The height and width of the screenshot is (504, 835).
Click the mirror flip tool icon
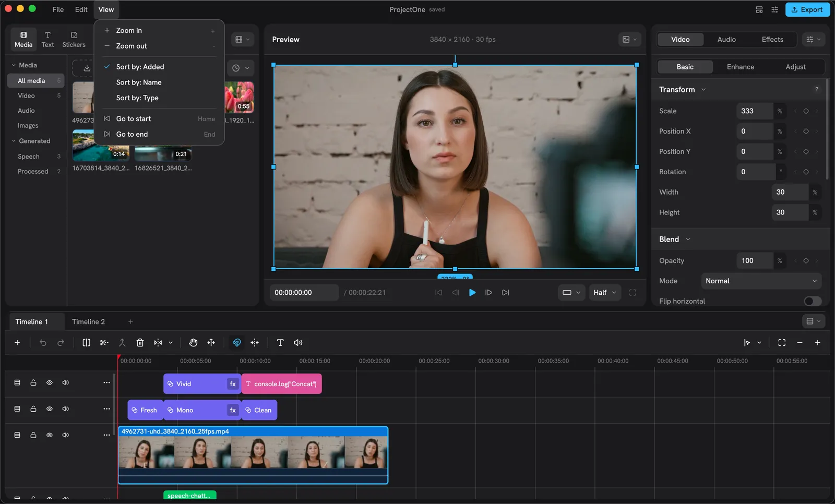[x=158, y=343]
